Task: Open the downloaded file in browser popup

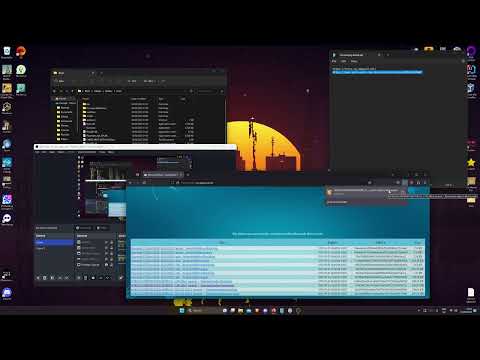Action: (365, 191)
